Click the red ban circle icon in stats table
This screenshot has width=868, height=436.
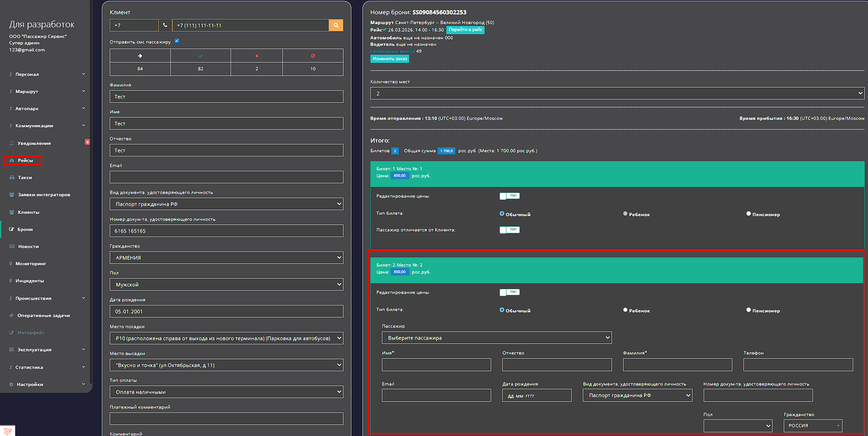(313, 56)
